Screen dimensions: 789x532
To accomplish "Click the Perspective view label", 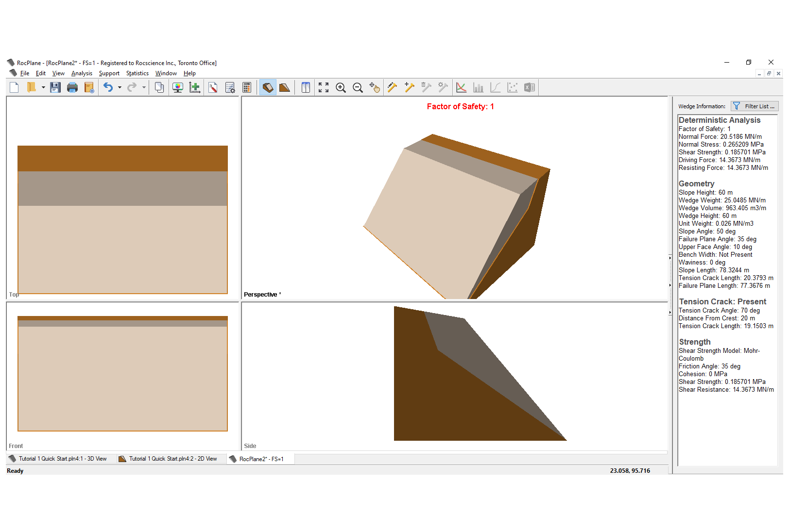I will (x=260, y=295).
